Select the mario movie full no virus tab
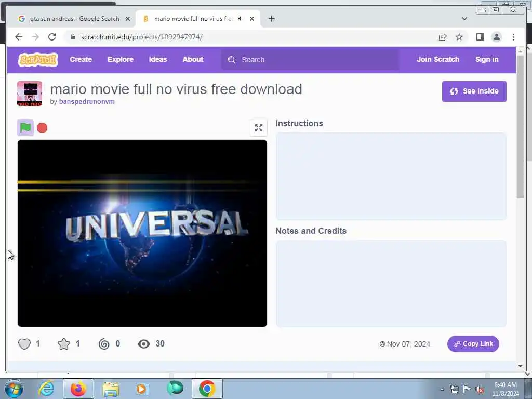 [x=198, y=19]
